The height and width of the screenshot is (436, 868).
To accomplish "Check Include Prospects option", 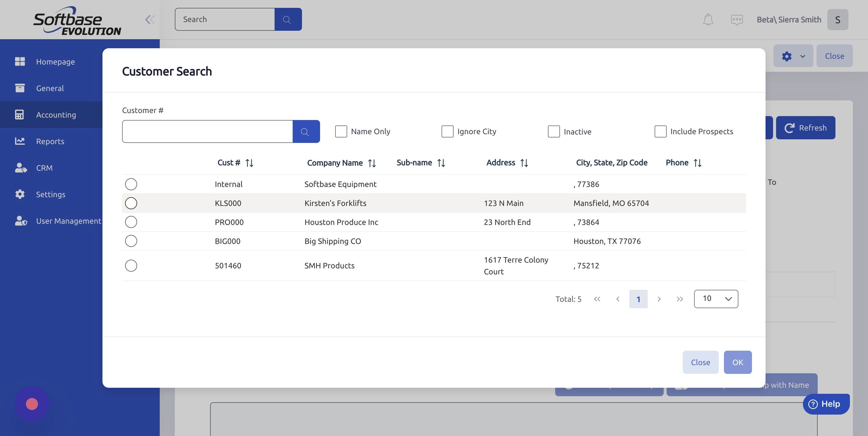I will (660, 131).
